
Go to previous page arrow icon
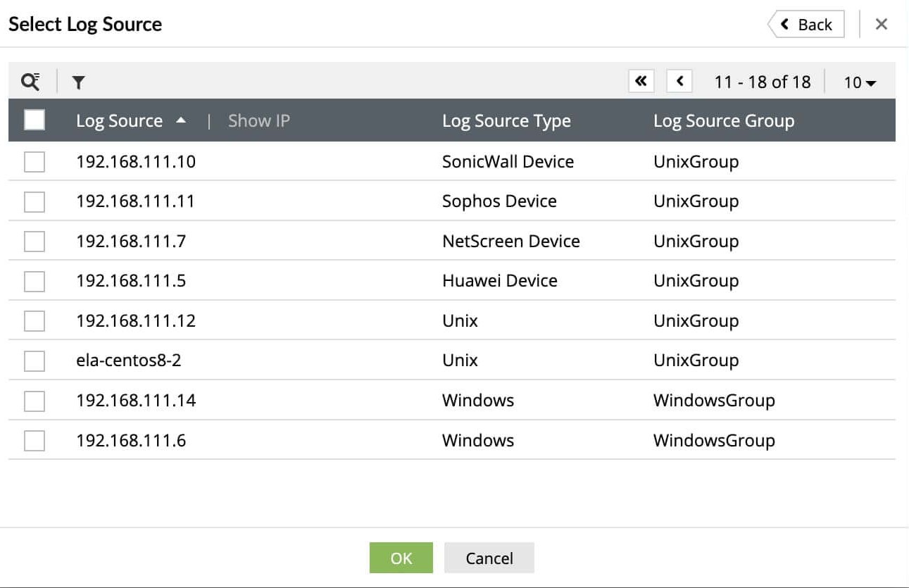coord(679,81)
